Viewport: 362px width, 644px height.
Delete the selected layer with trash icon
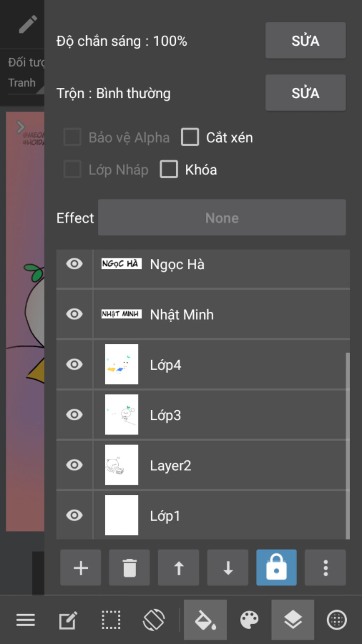tap(129, 568)
